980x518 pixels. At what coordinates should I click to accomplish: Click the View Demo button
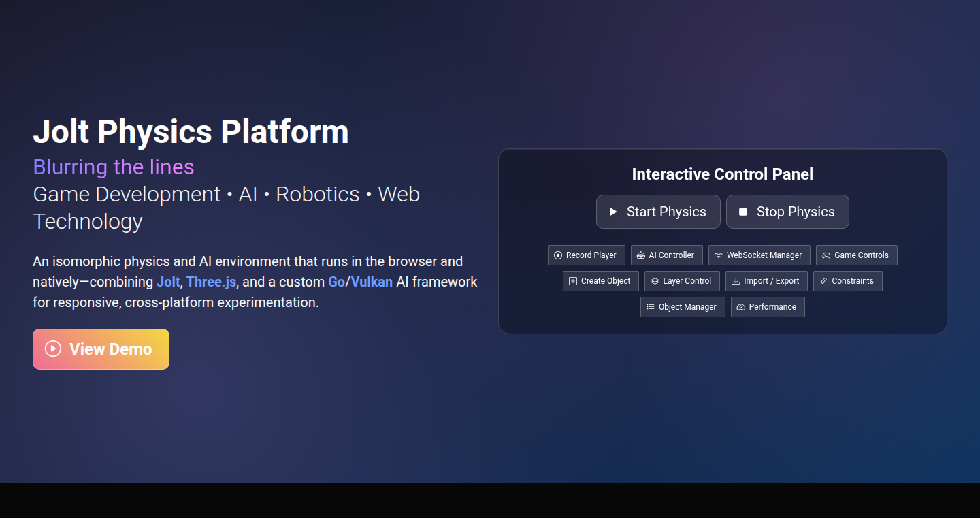tap(101, 349)
